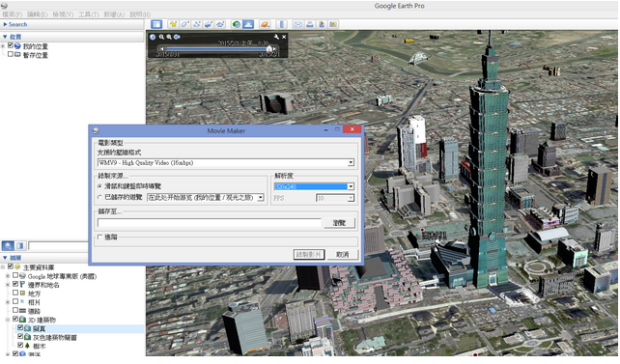Step time slider forward with right arrow

pos(274,49)
